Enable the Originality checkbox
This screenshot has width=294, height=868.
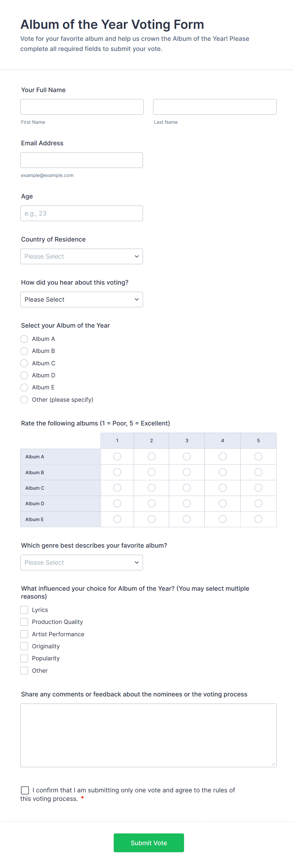tap(24, 646)
